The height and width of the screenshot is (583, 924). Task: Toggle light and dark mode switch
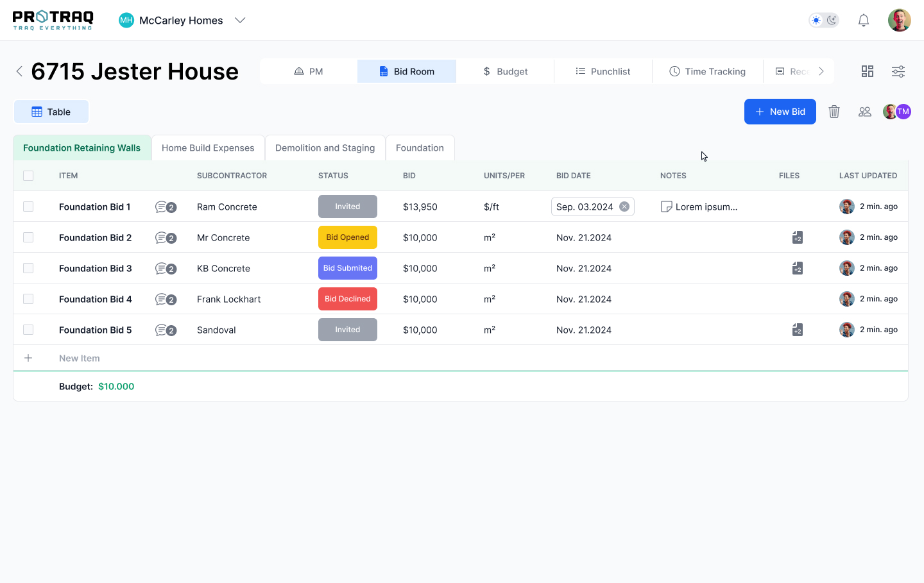pyautogui.click(x=824, y=21)
